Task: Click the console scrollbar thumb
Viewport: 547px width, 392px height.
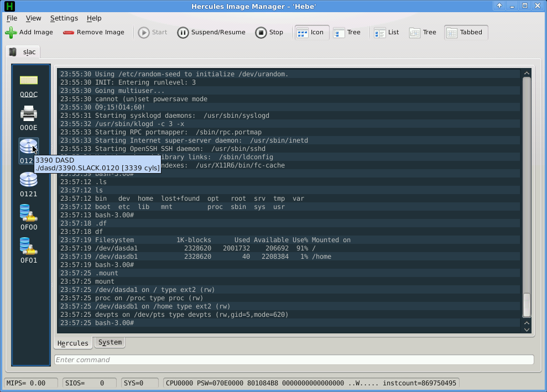Action: (527, 305)
